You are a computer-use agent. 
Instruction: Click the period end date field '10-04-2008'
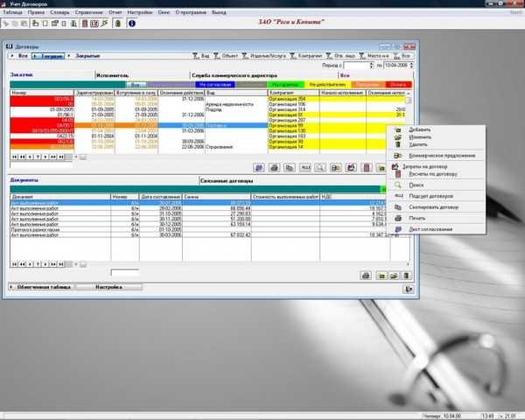(x=396, y=65)
